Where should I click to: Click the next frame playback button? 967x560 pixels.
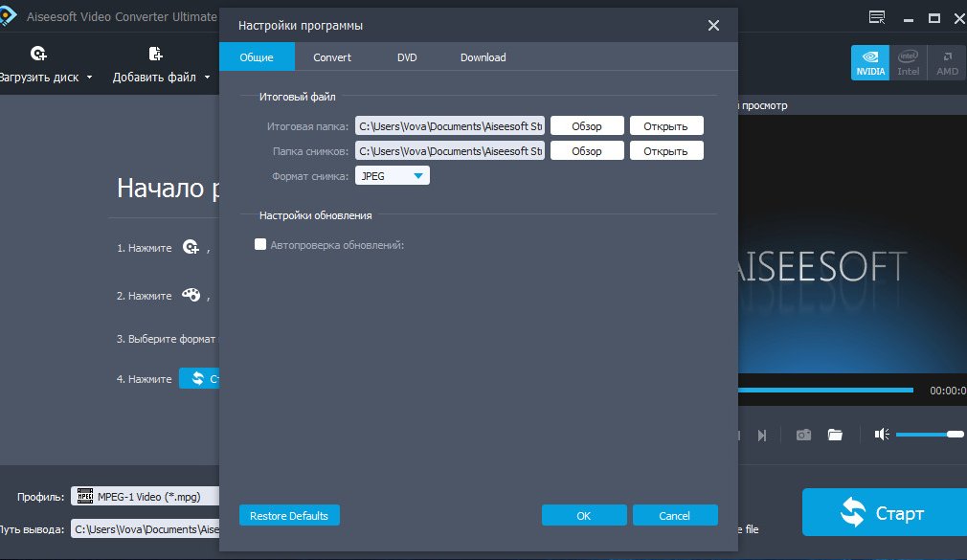coord(762,436)
